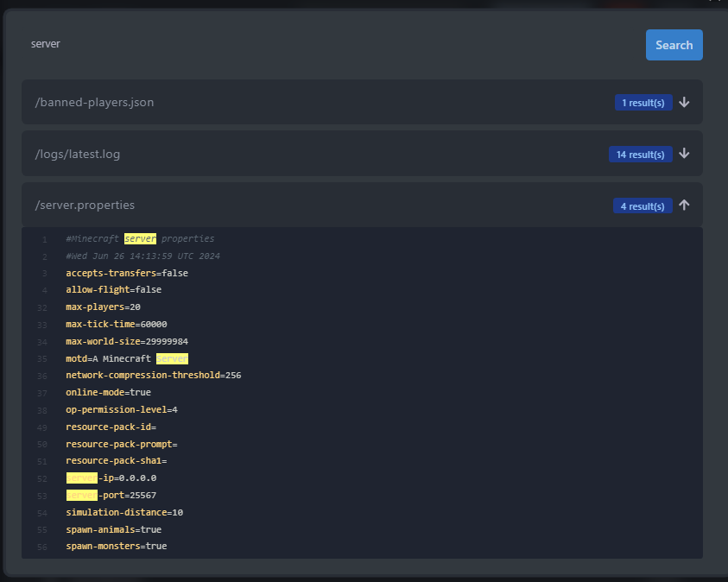Screen dimensions: 728x582
Task: Click the 'server-port=25567' result line
Action: coord(117,495)
